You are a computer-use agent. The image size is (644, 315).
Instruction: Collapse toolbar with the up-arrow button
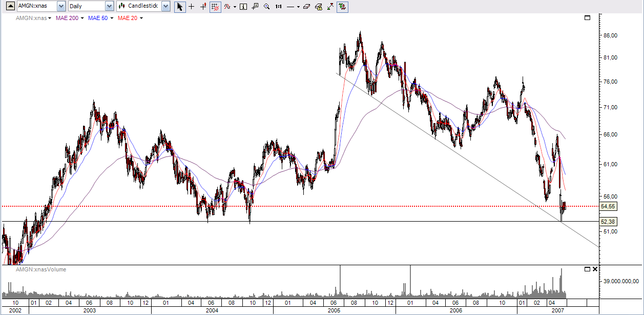coord(10,6)
